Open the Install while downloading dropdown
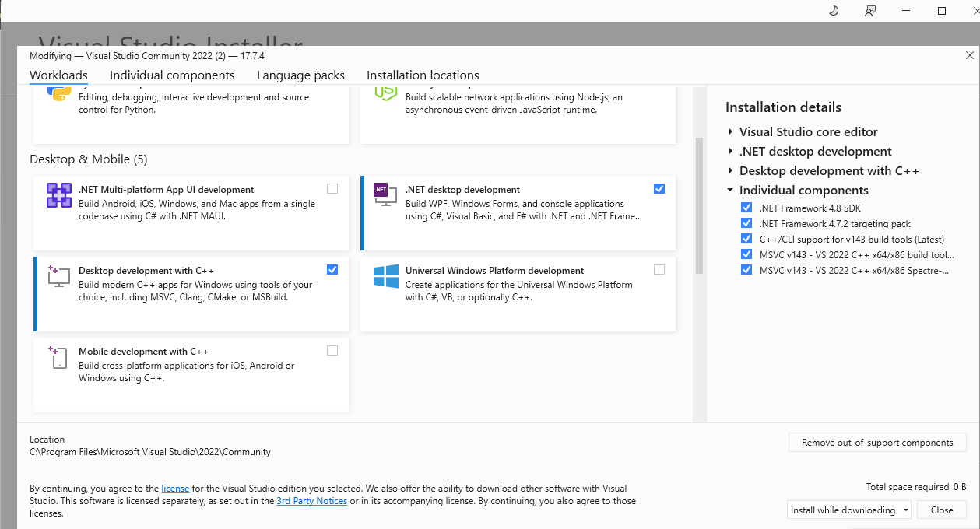This screenshot has width=980, height=529. [x=849, y=510]
